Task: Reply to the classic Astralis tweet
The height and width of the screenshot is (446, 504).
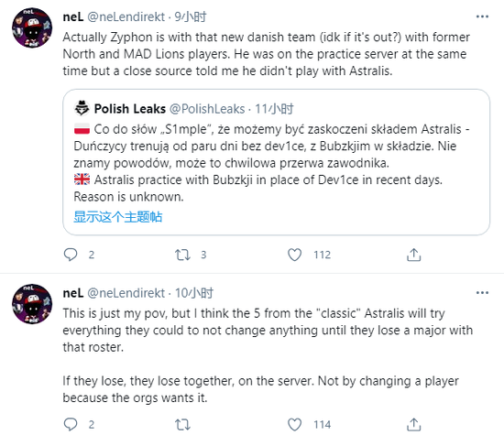Action: (71, 424)
